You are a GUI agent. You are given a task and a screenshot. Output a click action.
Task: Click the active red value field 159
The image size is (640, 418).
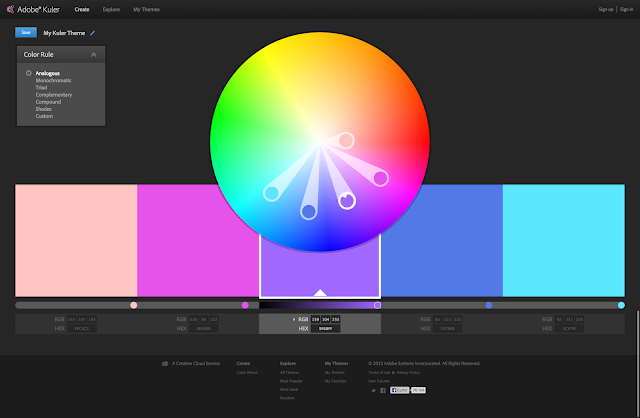click(316, 319)
